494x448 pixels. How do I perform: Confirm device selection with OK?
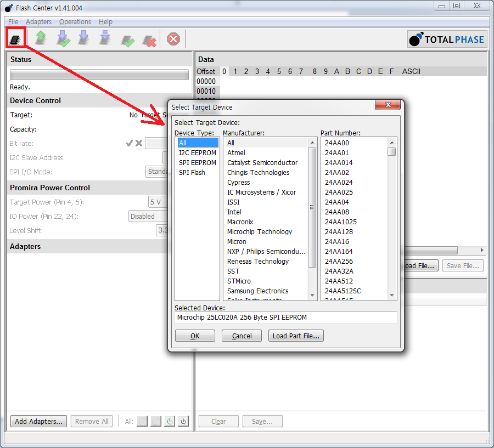click(195, 336)
